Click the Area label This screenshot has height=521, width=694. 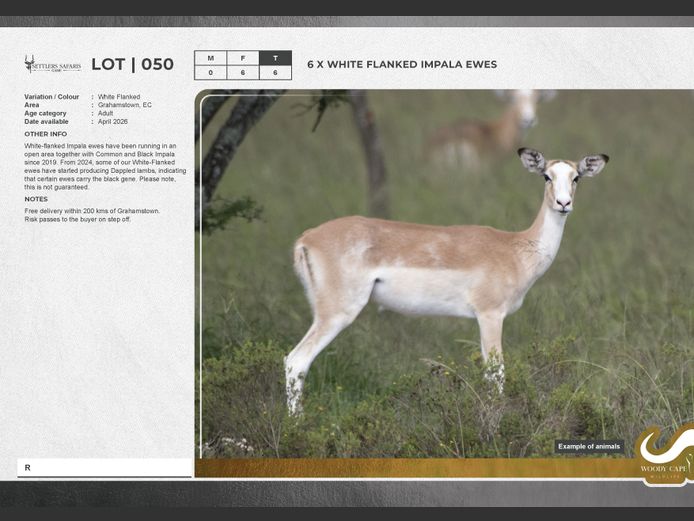point(31,105)
